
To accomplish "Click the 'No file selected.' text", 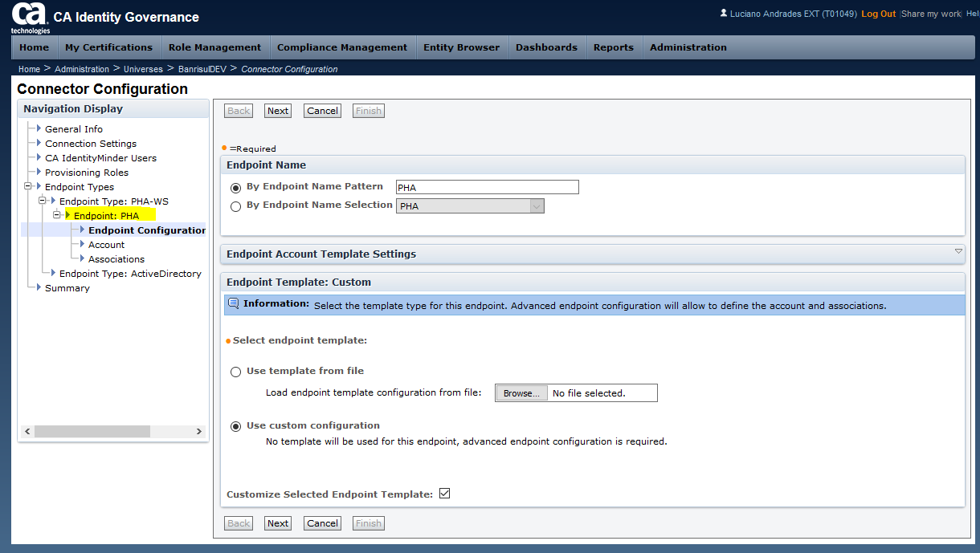I will point(589,393).
